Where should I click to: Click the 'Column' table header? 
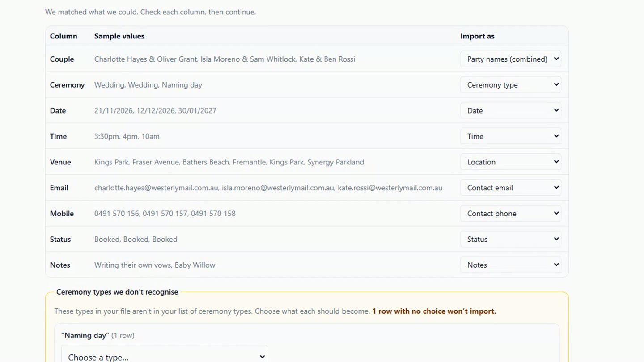click(64, 36)
